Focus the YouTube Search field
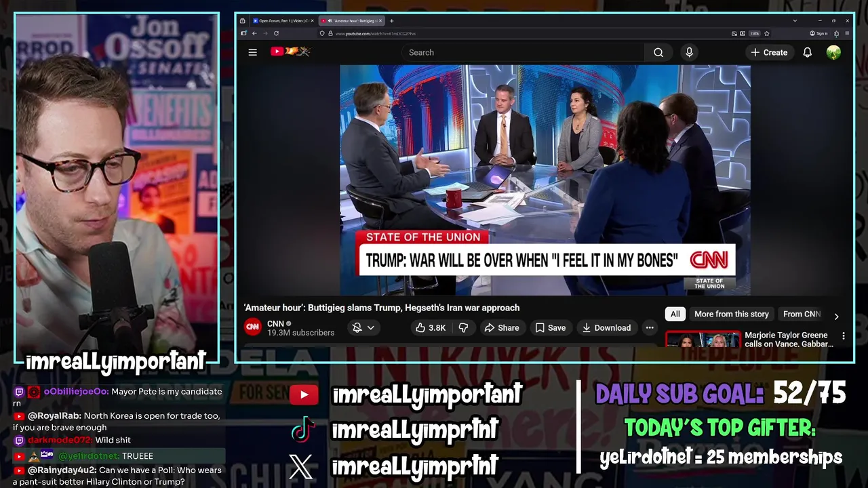This screenshot has height=488, width=868. pos(524,52)
